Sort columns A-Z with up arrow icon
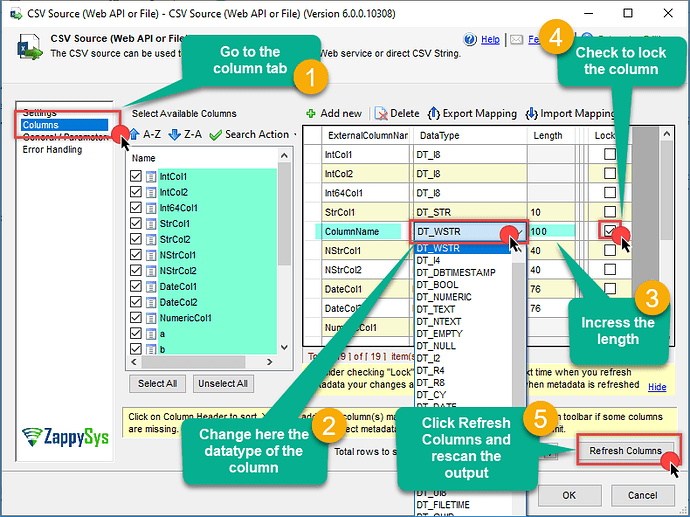The width and height of the screenshot is (690, 517). click(134, 134)
